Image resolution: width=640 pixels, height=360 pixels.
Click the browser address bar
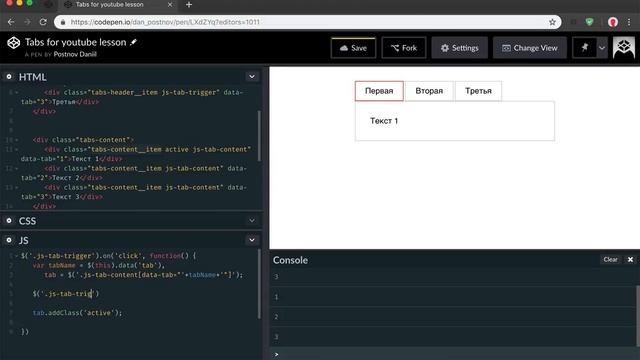[307, 22]
